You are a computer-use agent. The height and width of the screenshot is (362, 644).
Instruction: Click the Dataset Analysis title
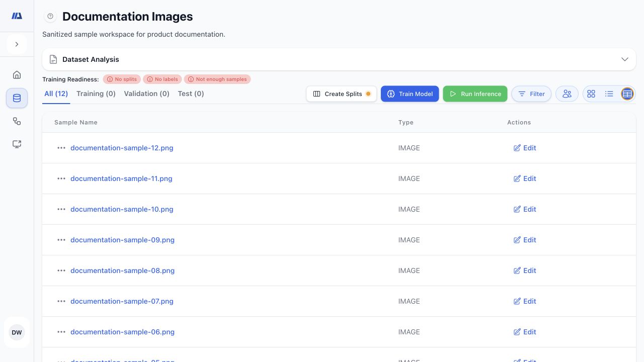click(x=91, y=59)
